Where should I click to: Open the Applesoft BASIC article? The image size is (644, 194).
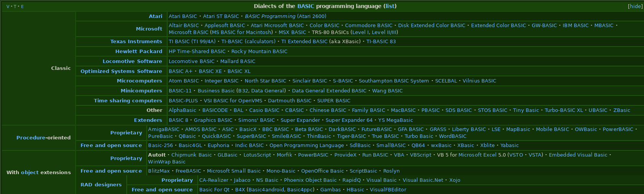click(225, 25)
